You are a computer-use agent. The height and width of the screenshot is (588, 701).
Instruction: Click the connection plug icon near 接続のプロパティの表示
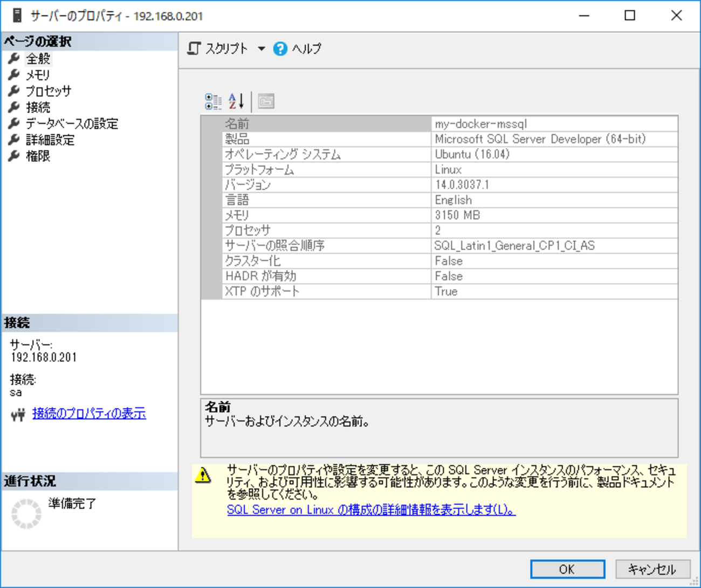(x=18, y=414)
